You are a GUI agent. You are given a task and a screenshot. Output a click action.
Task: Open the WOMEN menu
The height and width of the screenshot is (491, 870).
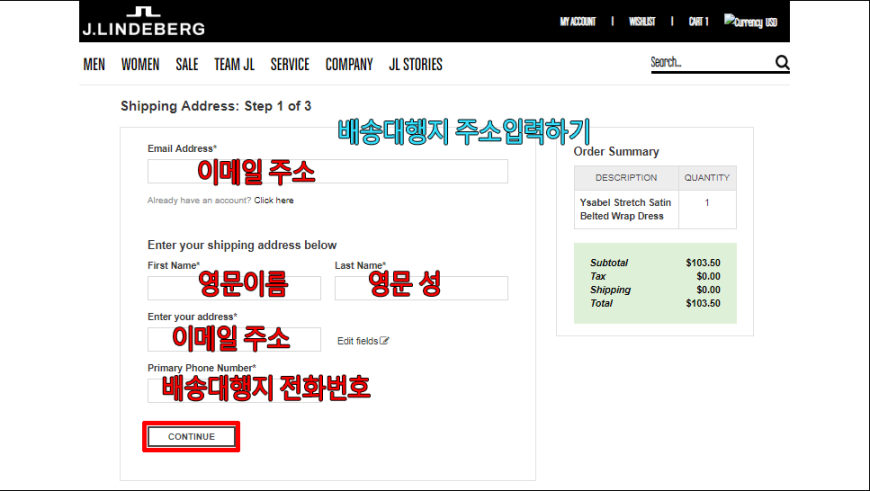(140, 64)
